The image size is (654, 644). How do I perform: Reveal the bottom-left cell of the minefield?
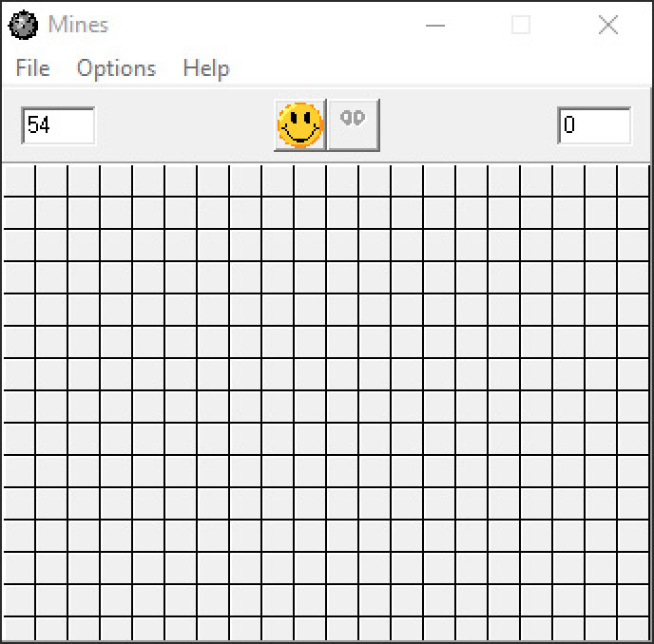[x=19, y=628]
